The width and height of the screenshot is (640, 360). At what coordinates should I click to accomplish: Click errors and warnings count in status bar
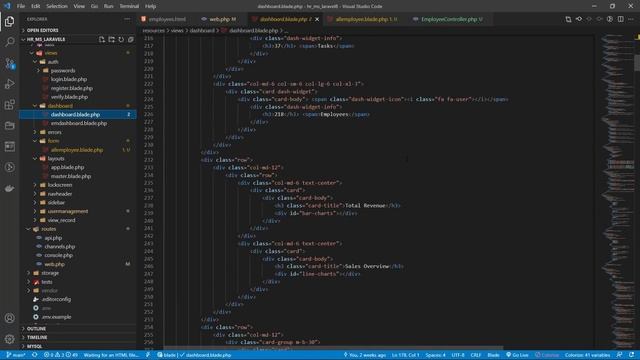[60, 355]
